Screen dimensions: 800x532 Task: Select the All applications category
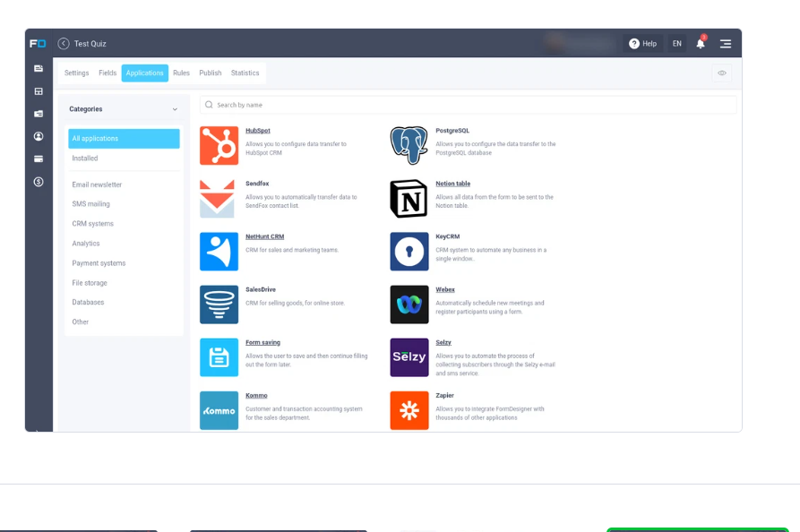pos(124,139)
